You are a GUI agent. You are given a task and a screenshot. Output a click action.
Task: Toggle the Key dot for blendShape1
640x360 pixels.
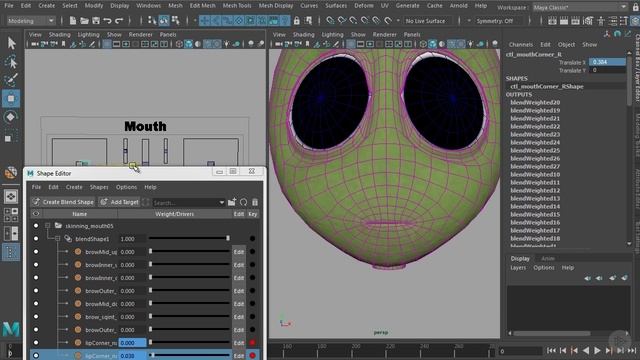[252, 239]
